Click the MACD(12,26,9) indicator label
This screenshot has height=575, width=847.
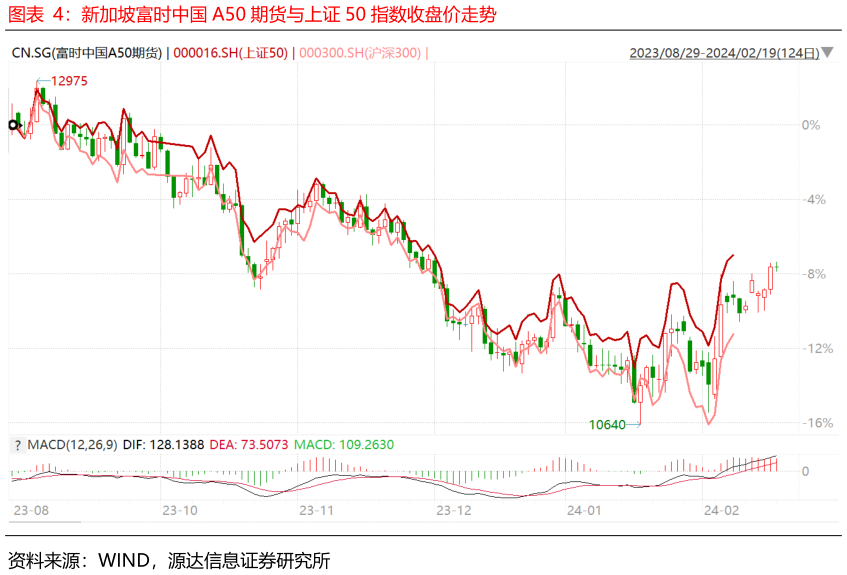pyautogui.click(x=72, y=445)
